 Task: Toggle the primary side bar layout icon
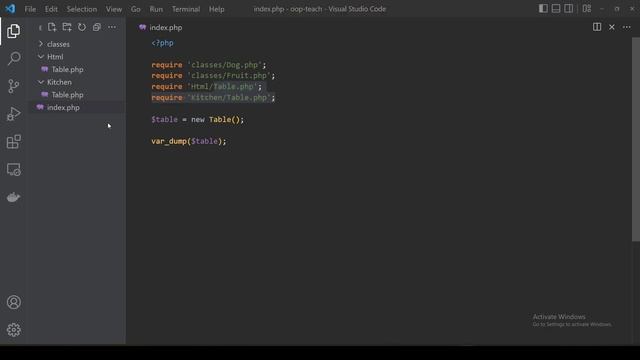pos(543,9)
